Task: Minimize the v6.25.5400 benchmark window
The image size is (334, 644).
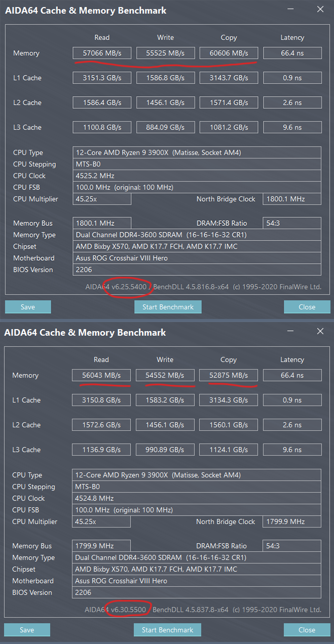Action: pyautogui.click(x=290, y=9)
